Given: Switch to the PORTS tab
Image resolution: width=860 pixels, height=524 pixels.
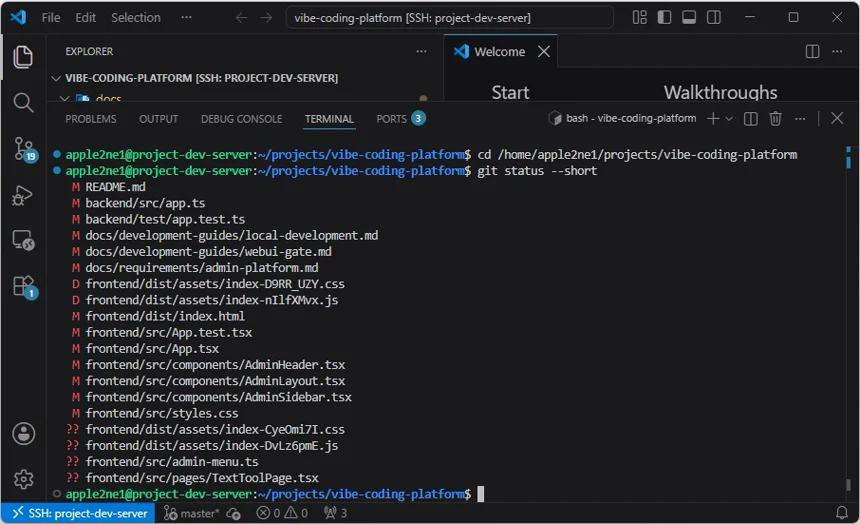Looking at the screenshot, I should pyautogui.click(x=400, y=119).
